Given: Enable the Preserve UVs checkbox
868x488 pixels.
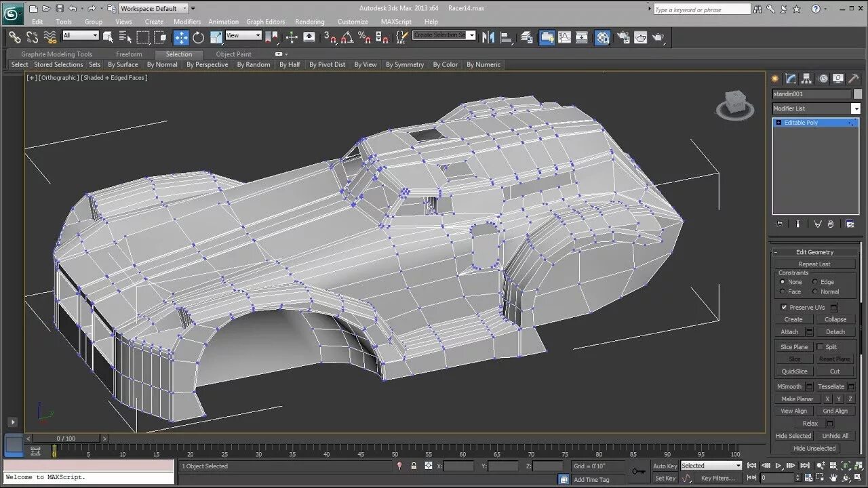Looking at the screenshot, I should [x=784, y=307].
